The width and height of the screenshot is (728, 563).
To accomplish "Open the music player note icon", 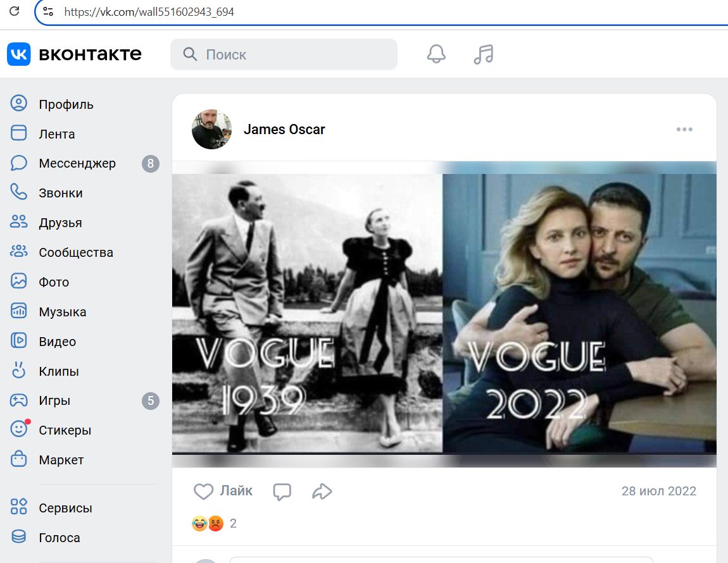I will pos(484,54).
